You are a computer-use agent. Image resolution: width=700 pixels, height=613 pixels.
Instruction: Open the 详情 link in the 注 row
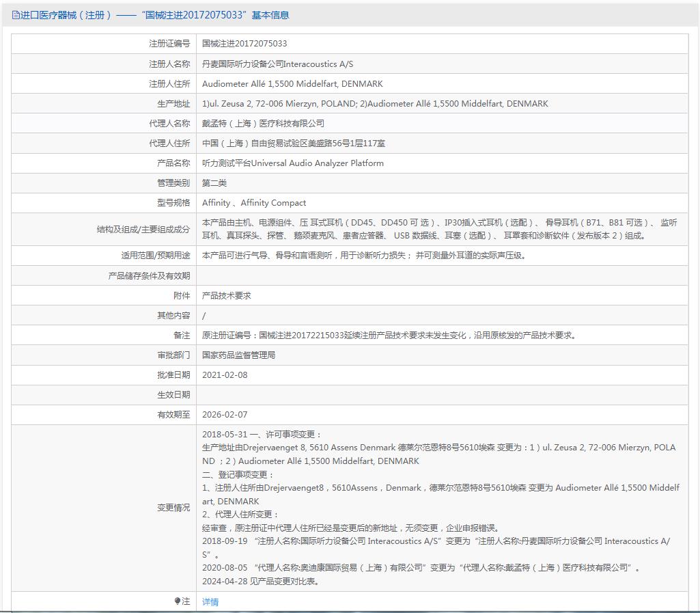coord(210,602)
